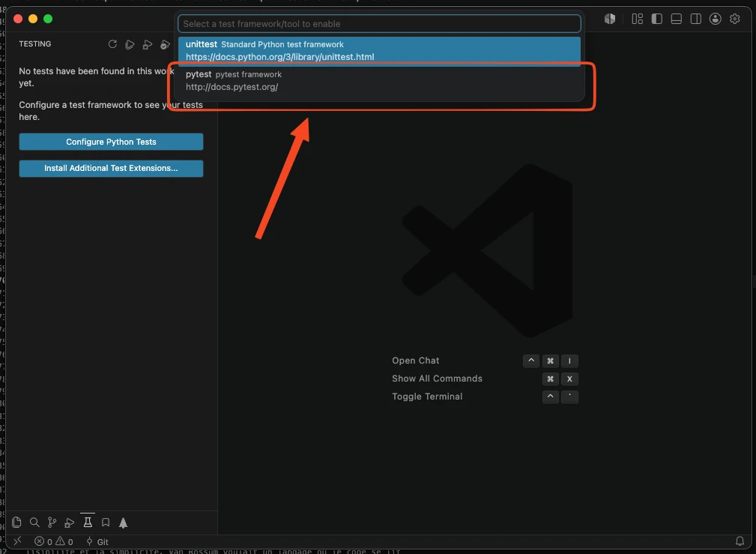Viewport: 756px width, 554px height.
Task: Click the green fullscreen window button
Action: click(x=48, y=19)
